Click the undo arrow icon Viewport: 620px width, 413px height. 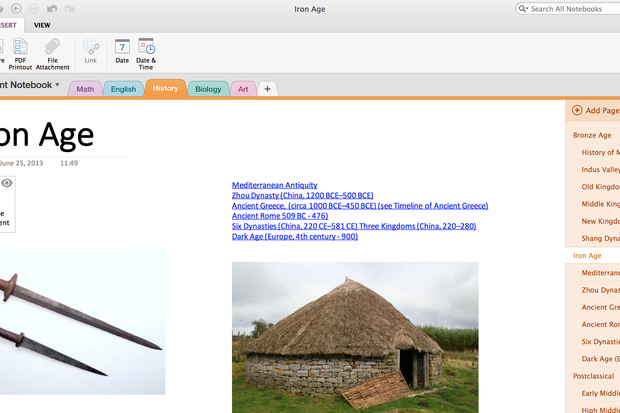tap(52, 8)
